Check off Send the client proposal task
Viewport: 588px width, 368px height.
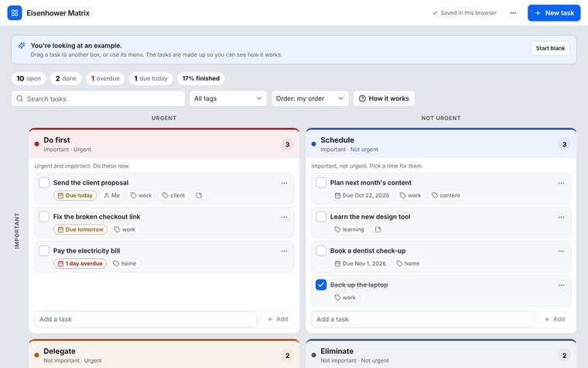click(44, 183)
